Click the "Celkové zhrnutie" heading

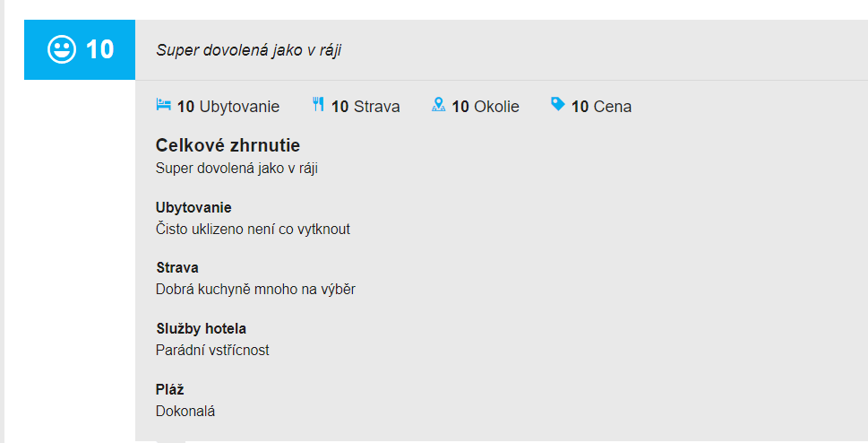(228, 145)
